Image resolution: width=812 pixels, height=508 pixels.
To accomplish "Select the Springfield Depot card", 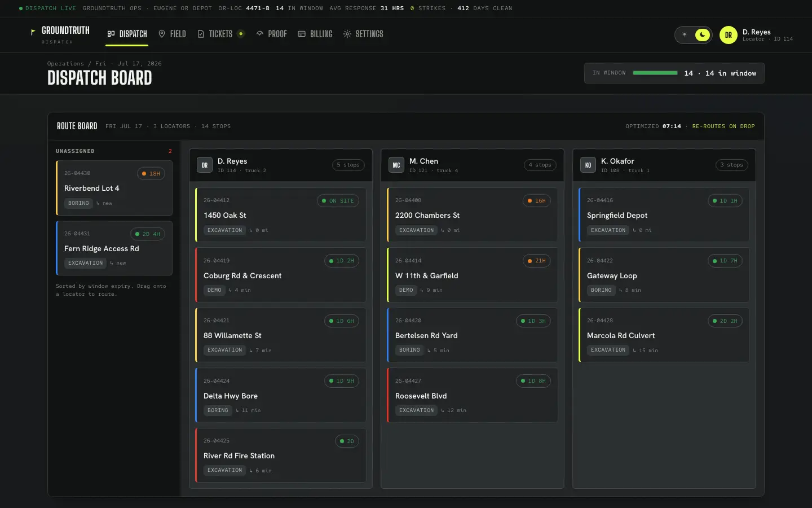I will pos(664,215).
